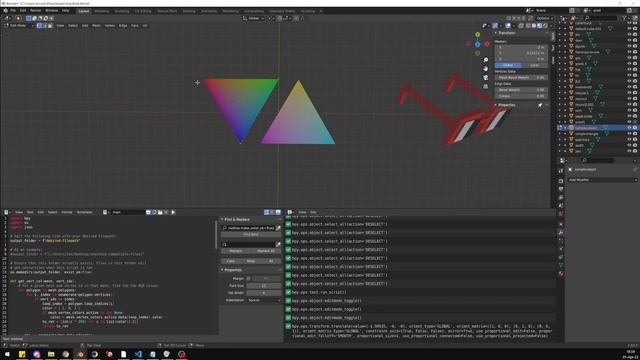This screenshot has height=360, width=640.
Task: Select material preview shading
Action: 540,25
